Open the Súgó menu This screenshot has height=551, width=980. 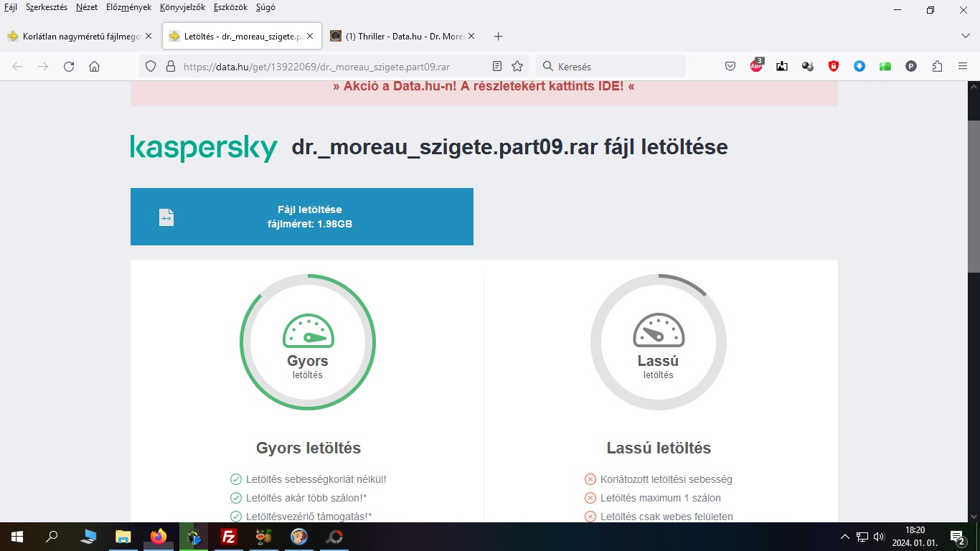[265, 7]
